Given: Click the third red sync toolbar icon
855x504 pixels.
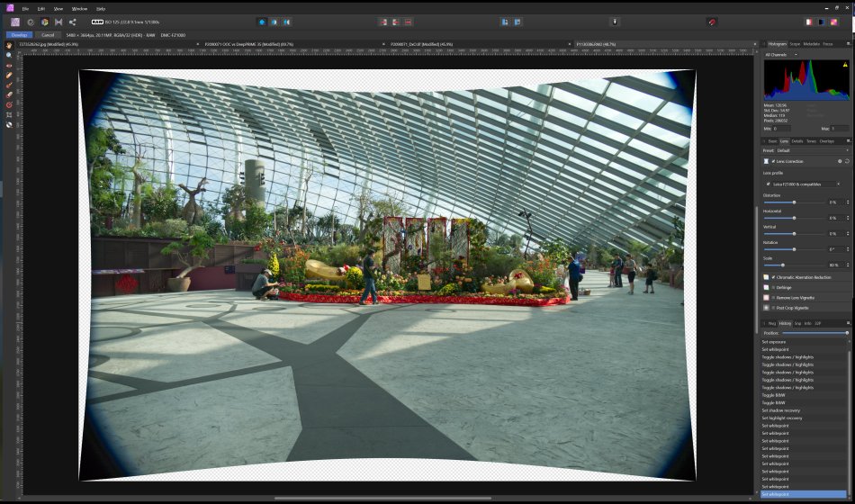Looking at the screenshot, I should coord(408,22).
